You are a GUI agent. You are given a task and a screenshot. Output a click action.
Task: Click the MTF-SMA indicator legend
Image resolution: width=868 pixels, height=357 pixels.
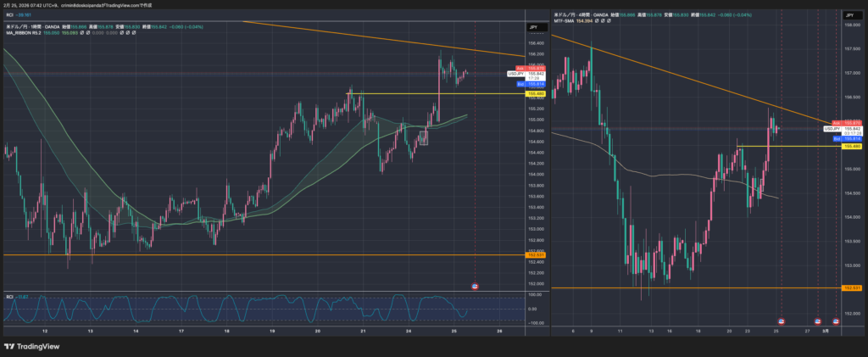click(568, 23)
